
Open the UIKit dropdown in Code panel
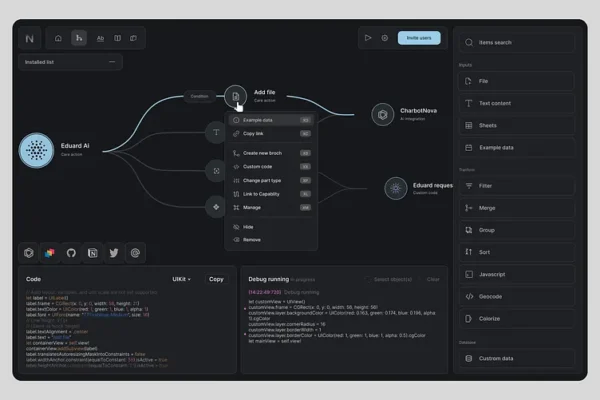click(184, 279)
